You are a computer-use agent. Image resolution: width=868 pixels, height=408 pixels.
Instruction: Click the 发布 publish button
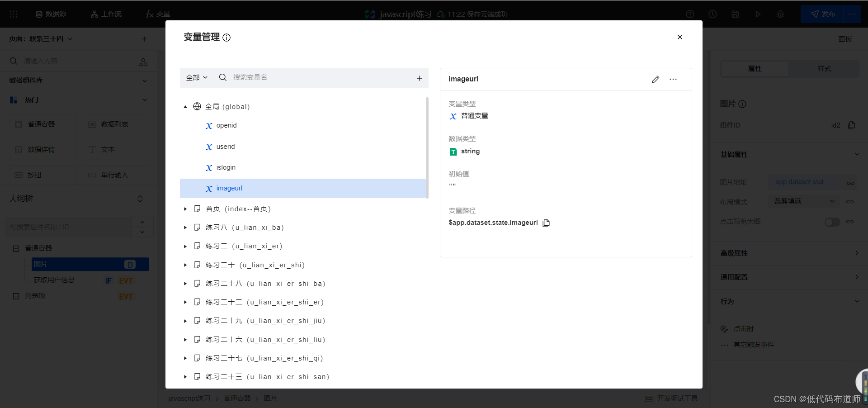pyautogui.click(x=823, y=14)
